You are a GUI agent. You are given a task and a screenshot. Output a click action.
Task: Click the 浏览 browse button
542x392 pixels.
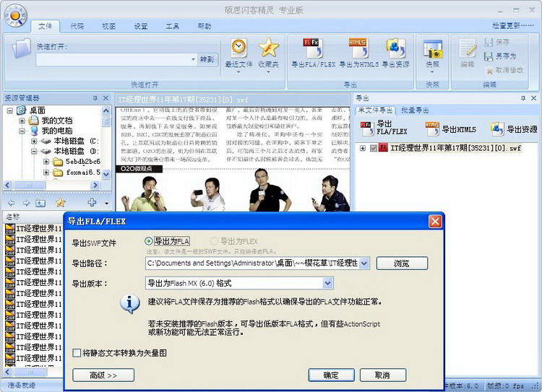coord(402,263)
